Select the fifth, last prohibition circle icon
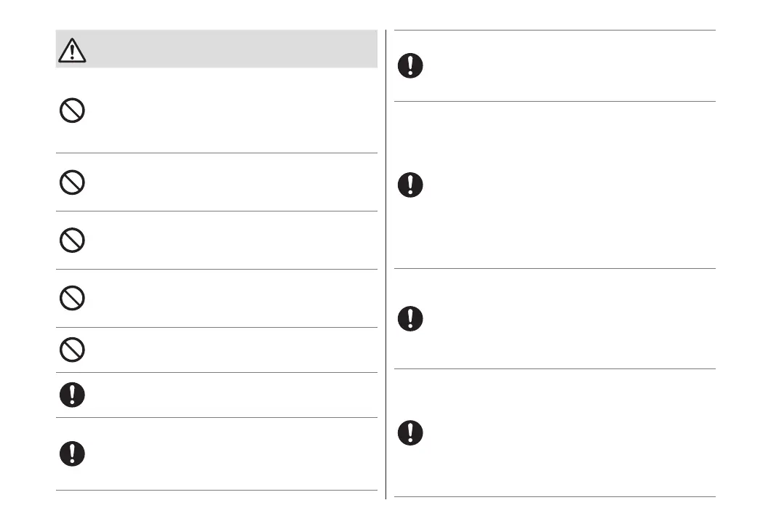 (x=73, y=350)
